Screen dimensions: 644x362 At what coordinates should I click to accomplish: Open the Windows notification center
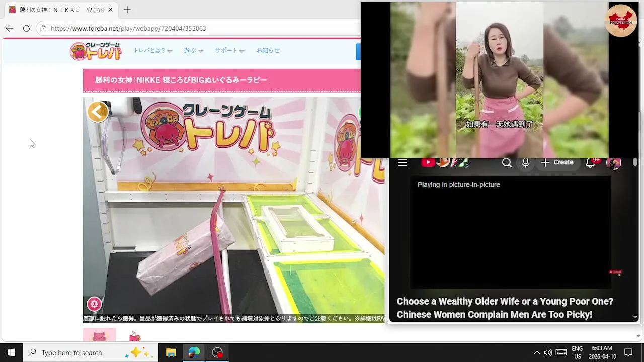click(x=628, y=352)
